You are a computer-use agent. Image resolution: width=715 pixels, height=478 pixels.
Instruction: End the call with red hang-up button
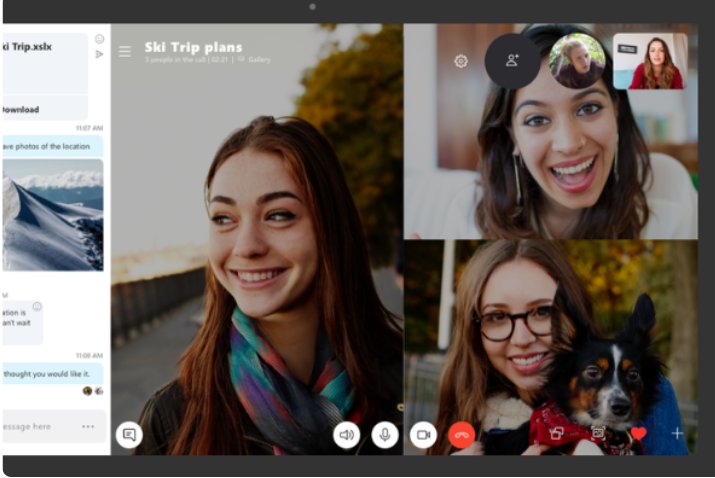[461, 434]
